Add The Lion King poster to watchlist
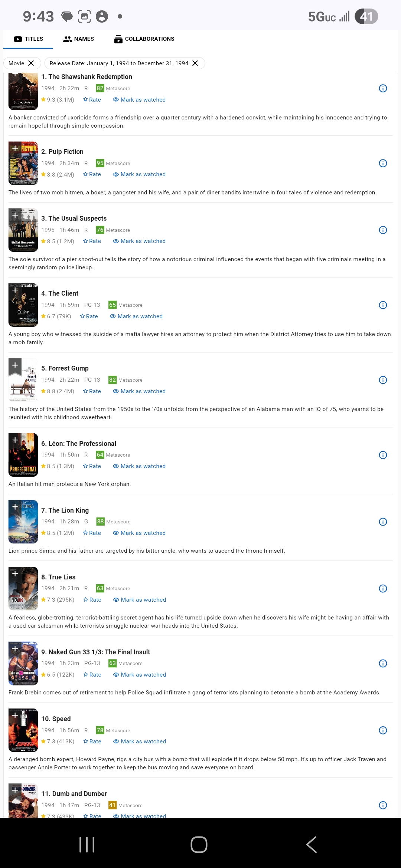This screenshot has height=868, width=401. pyautogui.click(x=15, y=507)
